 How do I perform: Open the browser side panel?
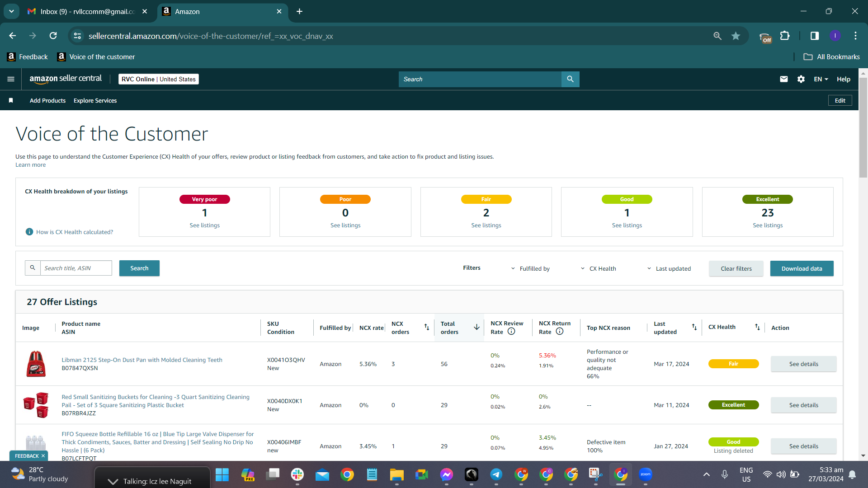tap(815, 36)
